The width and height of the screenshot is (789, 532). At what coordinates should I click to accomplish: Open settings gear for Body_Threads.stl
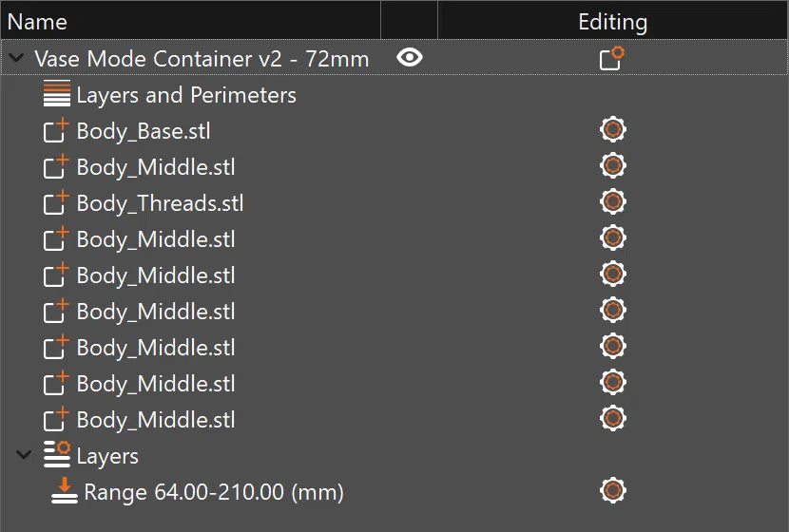[x=613, y=202]
